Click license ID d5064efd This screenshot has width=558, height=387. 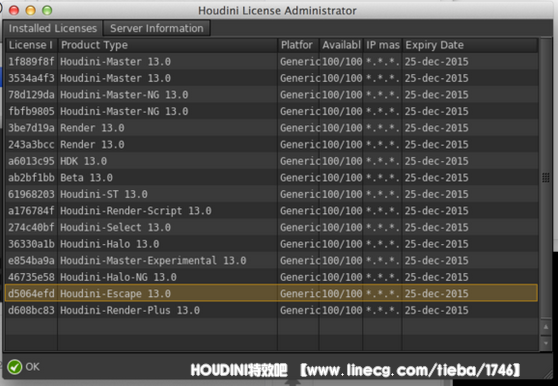(x=31, y=294)
